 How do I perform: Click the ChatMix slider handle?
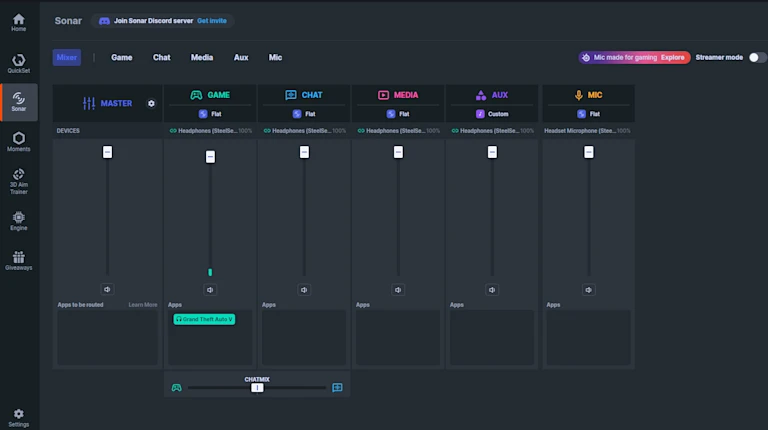[x=257, y=388]
